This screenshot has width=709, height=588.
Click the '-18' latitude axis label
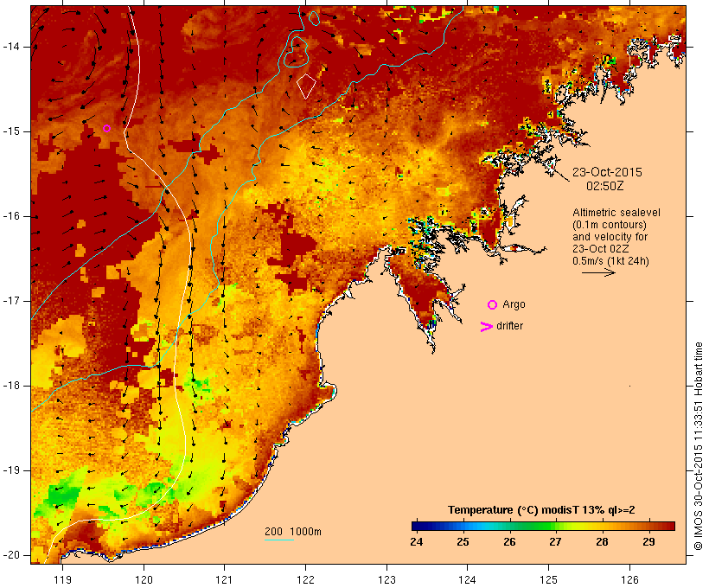11,386
